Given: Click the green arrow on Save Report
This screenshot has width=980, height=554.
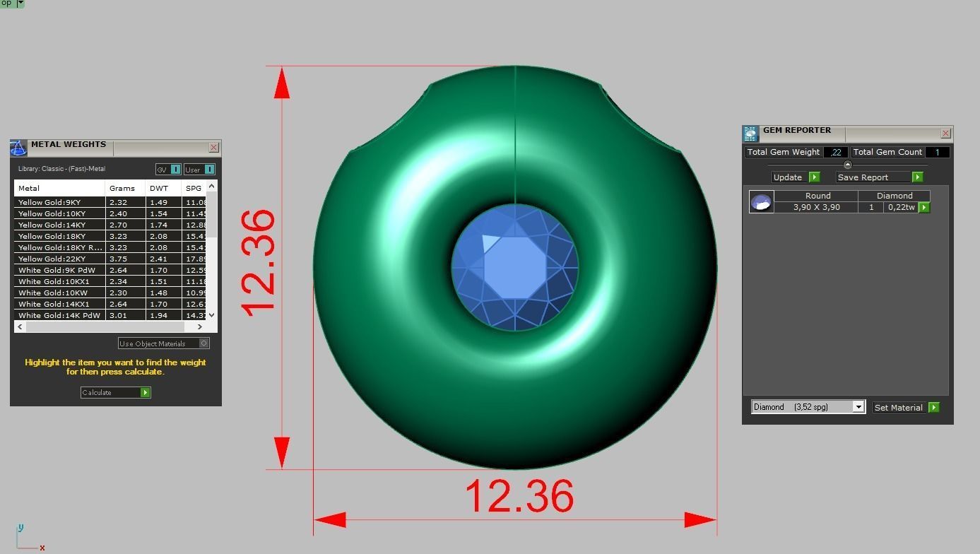Looking at the screenshot, I should click(x=917, y=177).
